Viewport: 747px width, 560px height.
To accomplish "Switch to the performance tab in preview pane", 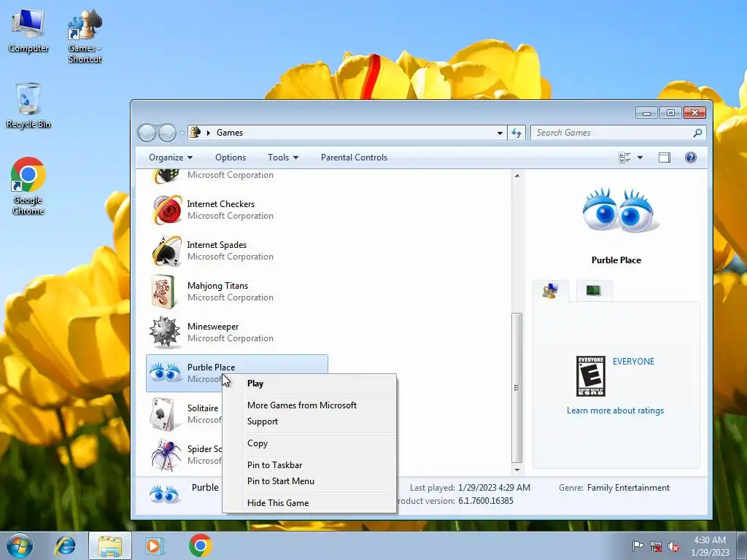I will pyautogui.click(x=594, y=290).
